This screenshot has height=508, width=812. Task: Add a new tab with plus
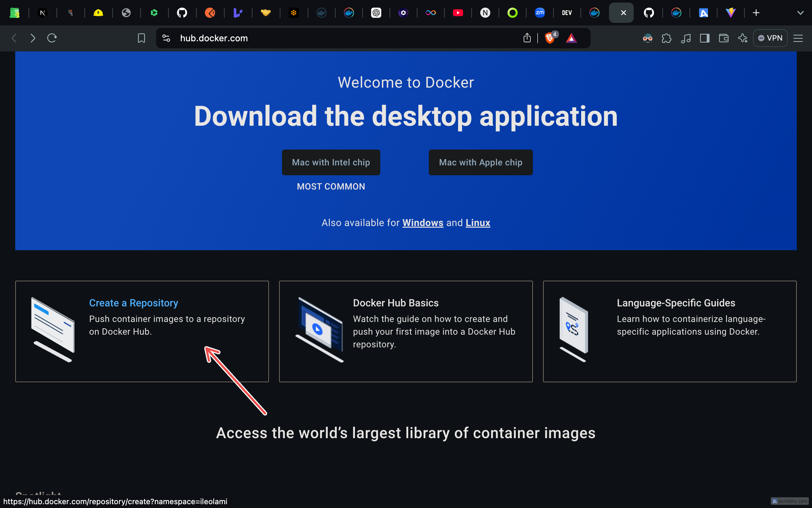(x=756, y=13)
